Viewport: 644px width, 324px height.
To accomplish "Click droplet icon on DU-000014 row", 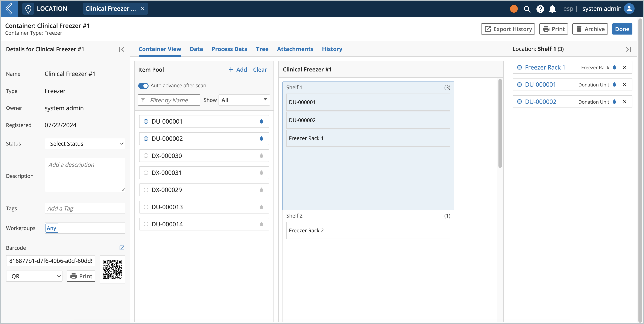I will (x=261, y=224).
